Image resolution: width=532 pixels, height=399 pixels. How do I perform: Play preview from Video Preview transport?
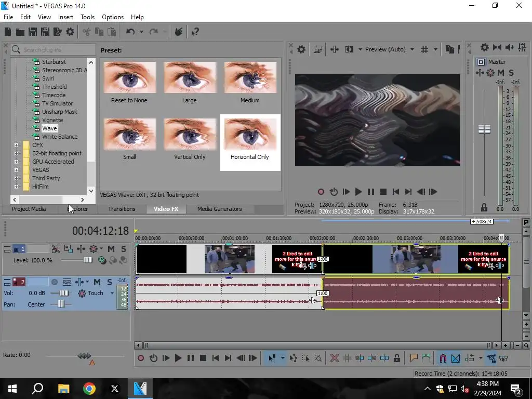(x=358, y=192)
